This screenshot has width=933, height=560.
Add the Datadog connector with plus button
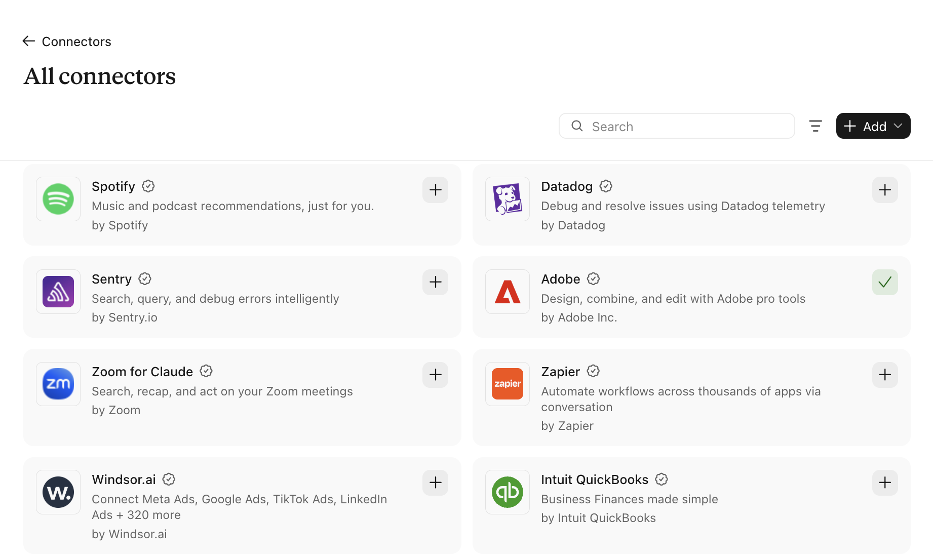tap(885, 190)
